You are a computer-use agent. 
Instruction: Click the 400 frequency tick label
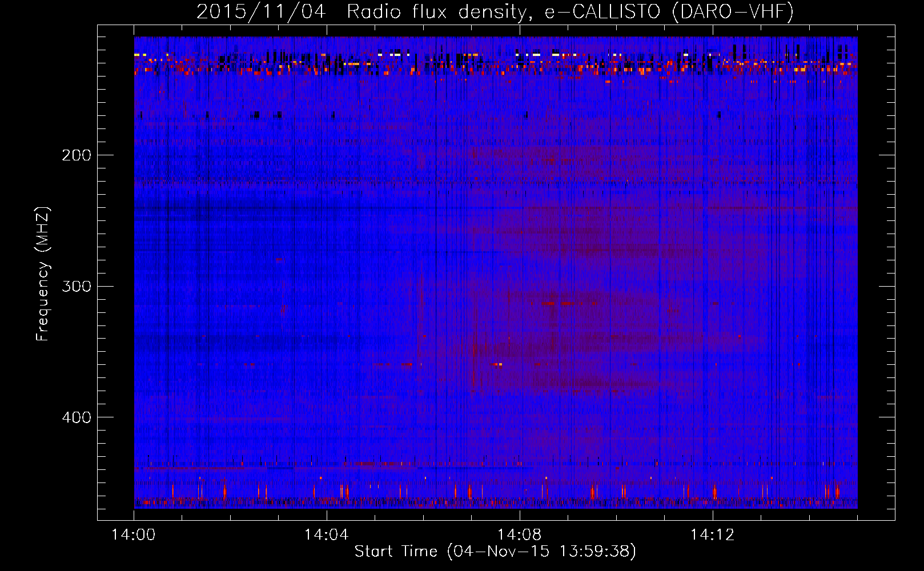[x=77, y=417]
